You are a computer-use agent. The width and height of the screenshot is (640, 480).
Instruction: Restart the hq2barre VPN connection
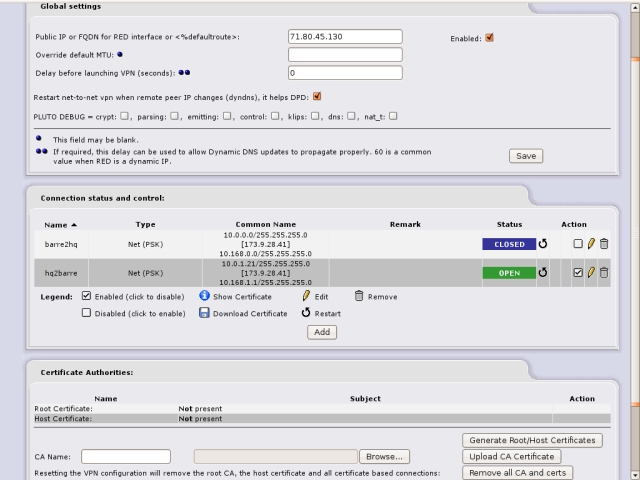543,272
